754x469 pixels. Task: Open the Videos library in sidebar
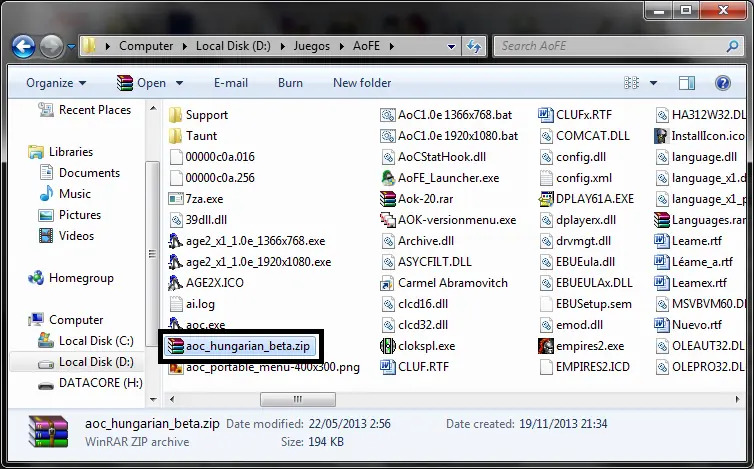pos(66,236)
